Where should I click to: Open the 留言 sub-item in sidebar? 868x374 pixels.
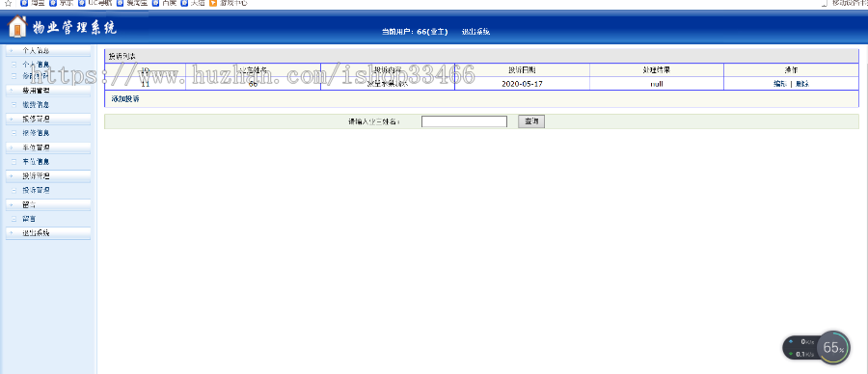pyautogui.click(x=29, y=219)
